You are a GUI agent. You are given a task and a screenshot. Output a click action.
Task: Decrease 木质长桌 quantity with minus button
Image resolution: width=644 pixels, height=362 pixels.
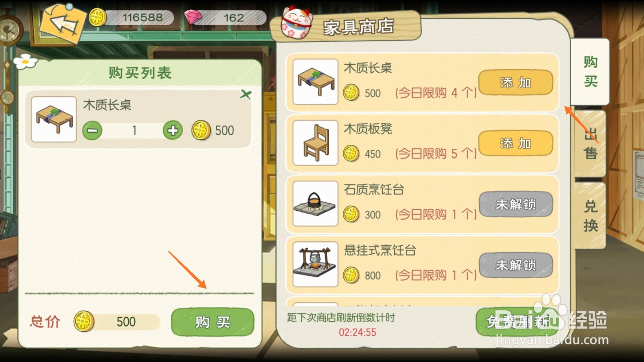pyautogui.click(x=93, y=131)
